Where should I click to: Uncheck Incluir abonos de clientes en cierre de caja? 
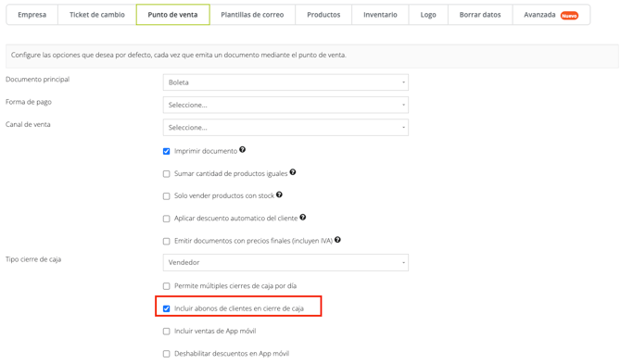point(166,308)
